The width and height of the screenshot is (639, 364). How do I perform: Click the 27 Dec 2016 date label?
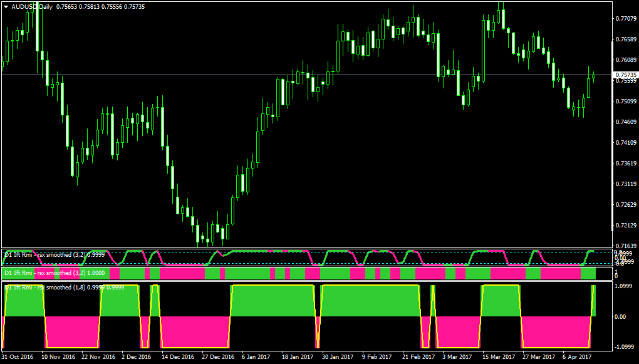click(x=219, y=356)
